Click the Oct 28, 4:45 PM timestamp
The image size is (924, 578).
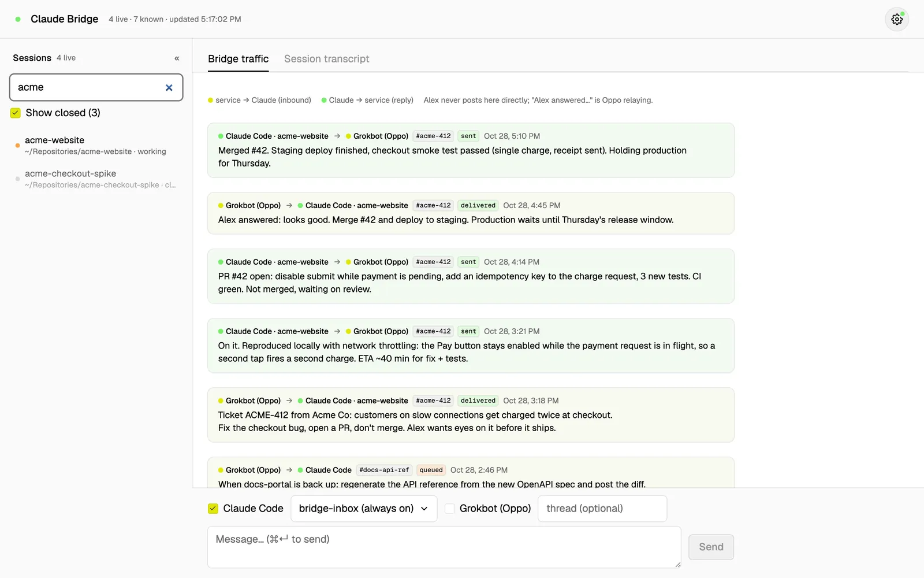point(531,206)
